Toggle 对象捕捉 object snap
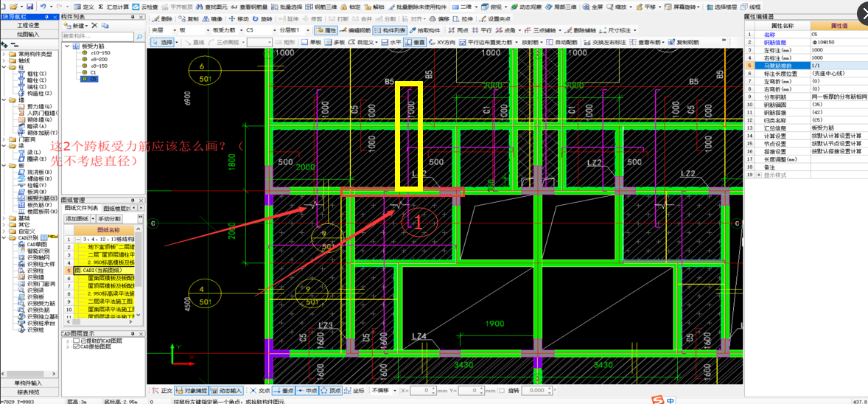868x404 pixels. pos(192,391)
